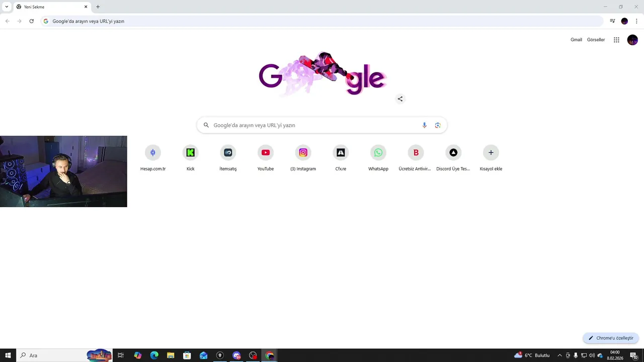The height and width of the screenshot is (362, 644).
Task: Open the Windows Start menu
Action: (8, 355)
